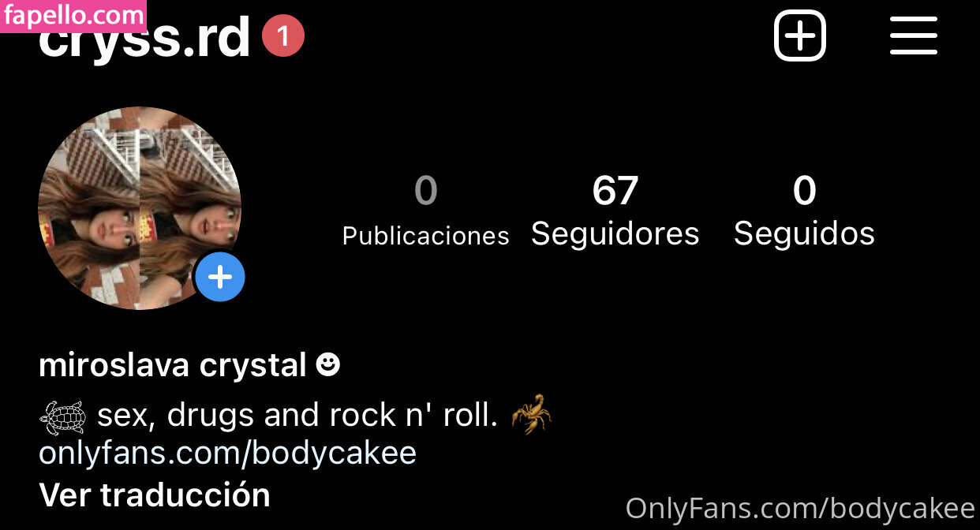Tap the smiley face beside miroslava crystal
Screen dimensions: 980x530
(327, 364)
